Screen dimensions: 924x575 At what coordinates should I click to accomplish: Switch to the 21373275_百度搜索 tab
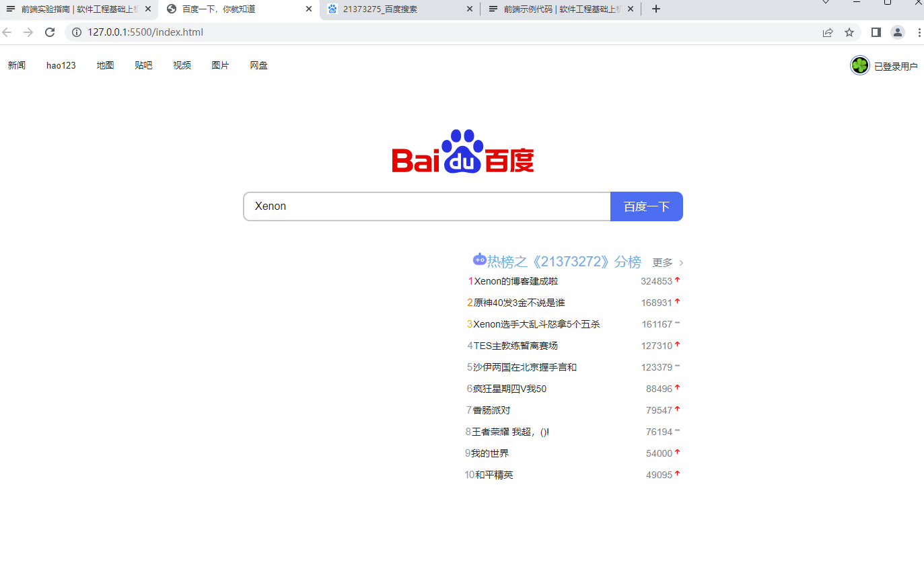400,9
